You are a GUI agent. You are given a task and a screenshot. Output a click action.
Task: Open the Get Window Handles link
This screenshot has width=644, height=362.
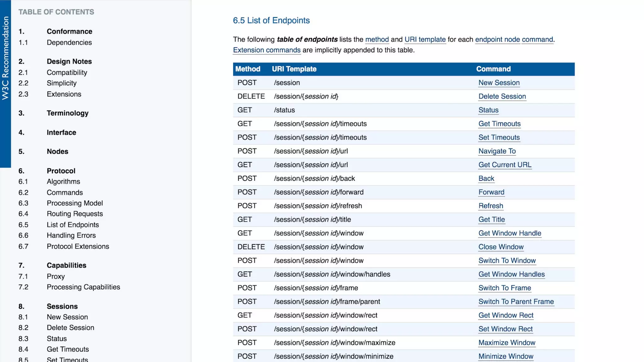click(511, 274)
